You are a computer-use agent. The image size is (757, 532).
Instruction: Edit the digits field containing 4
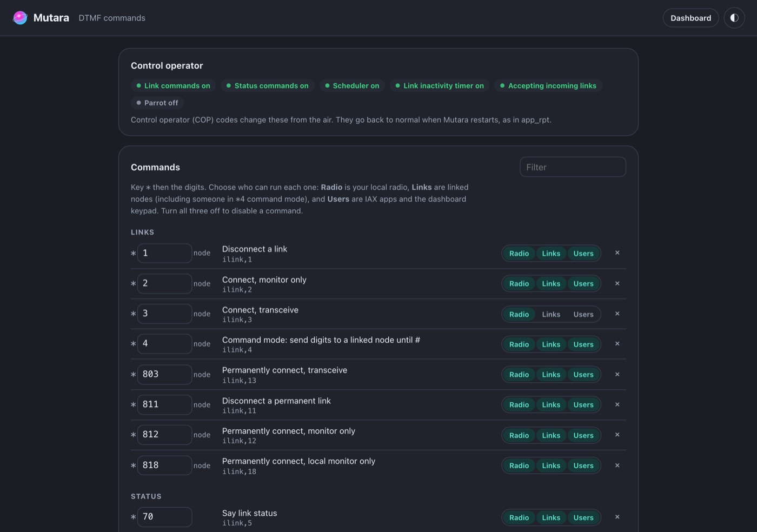click(164, 344)
